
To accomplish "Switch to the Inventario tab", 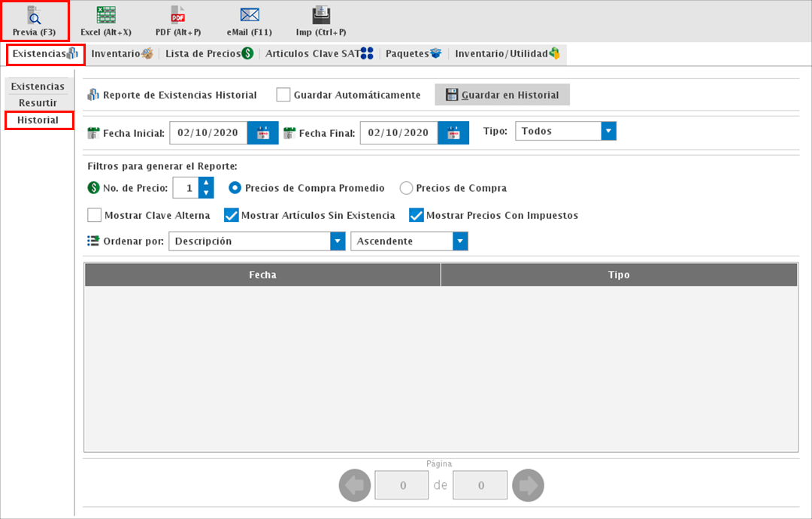I will click(122, 53).
